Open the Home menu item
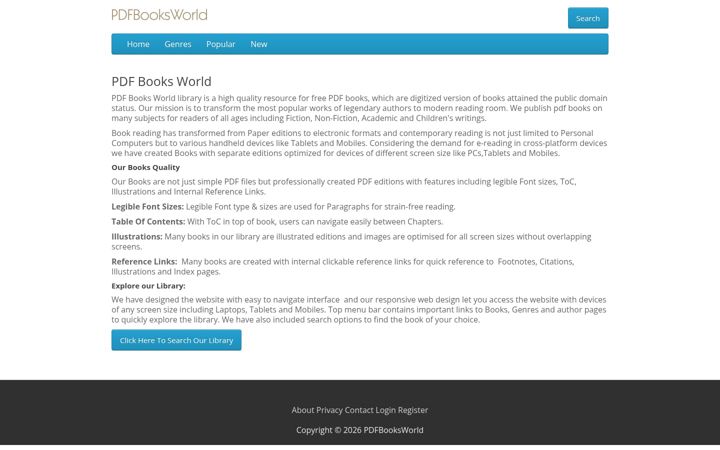 coord(138,44)
